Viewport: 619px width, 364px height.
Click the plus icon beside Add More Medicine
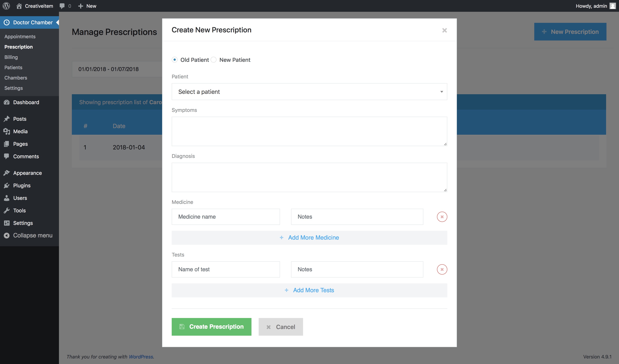(281, 237)
